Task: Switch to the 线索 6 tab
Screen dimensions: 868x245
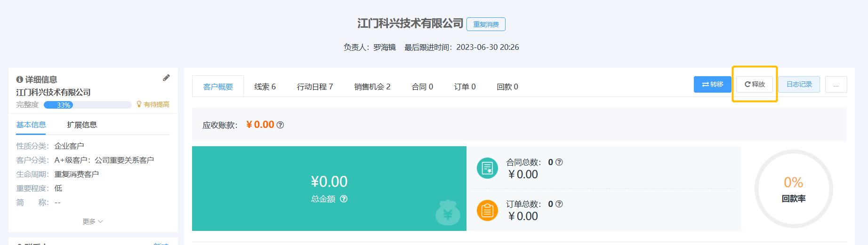Action: (x=265, y=87)
